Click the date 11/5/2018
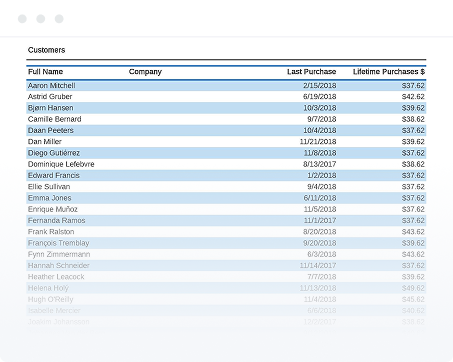This screenshot has height=362, width=453. [320, 209]
